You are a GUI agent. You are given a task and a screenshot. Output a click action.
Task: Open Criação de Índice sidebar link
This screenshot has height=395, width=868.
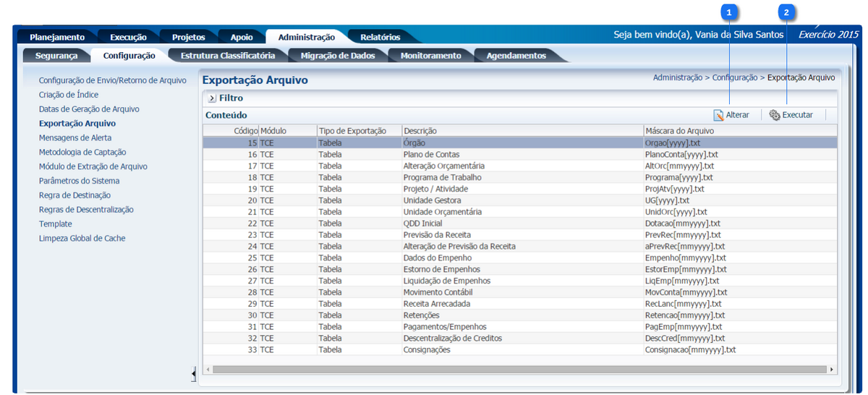click(x=69, y=95)
